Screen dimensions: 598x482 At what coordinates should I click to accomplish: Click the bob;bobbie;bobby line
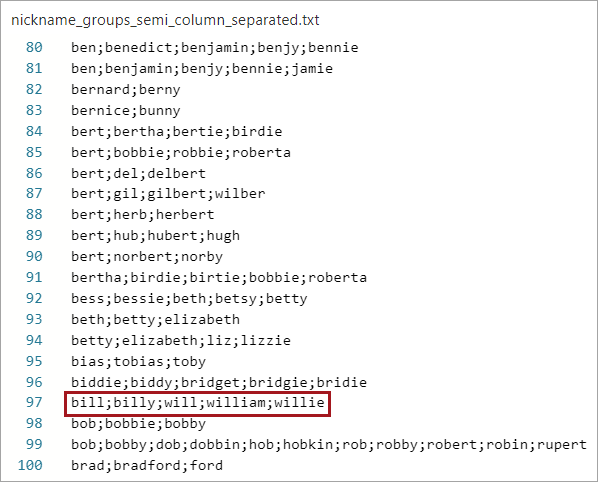pyautogui.click(x=138, y=424)
